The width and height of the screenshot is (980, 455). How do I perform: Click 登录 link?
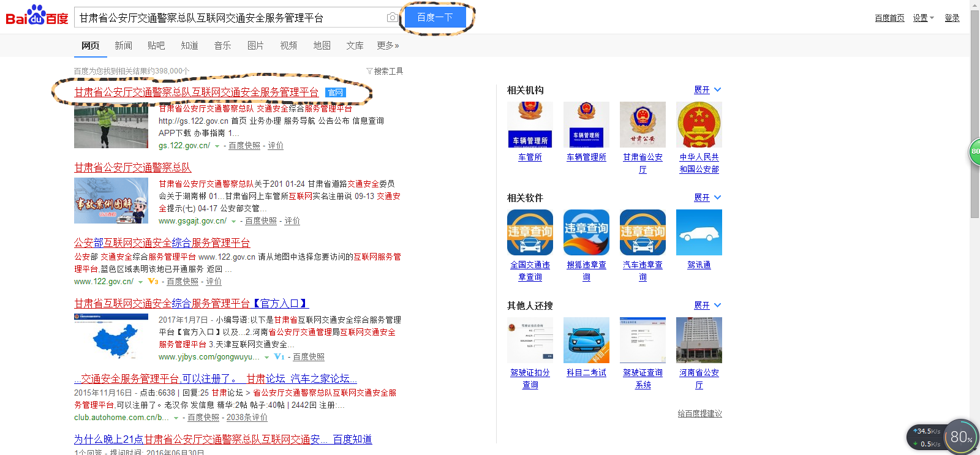click(952, 18)
